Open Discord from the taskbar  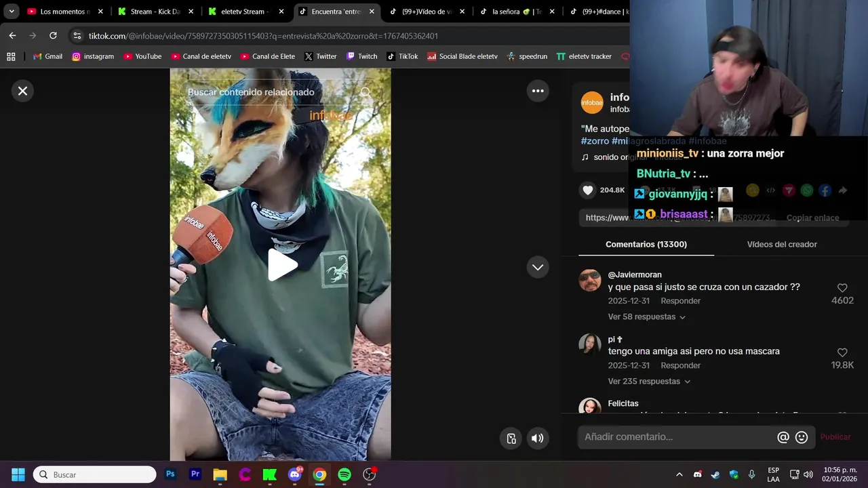pos(295,474)
